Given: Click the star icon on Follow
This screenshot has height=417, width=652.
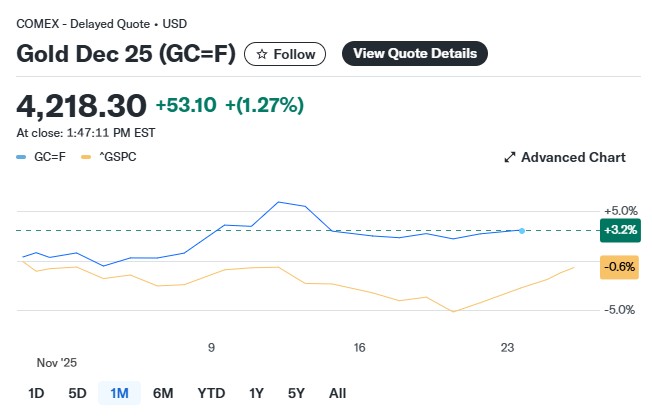Looking at the screenshot, I should (262, 54).
